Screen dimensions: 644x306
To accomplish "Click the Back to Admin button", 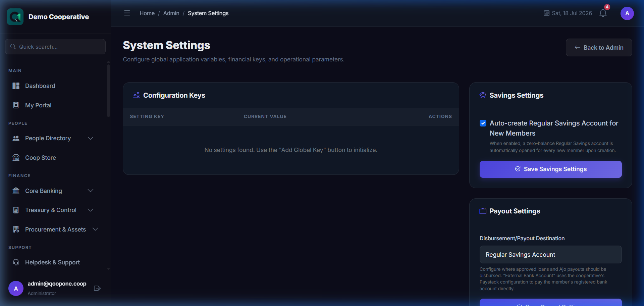I will (599, 48).
